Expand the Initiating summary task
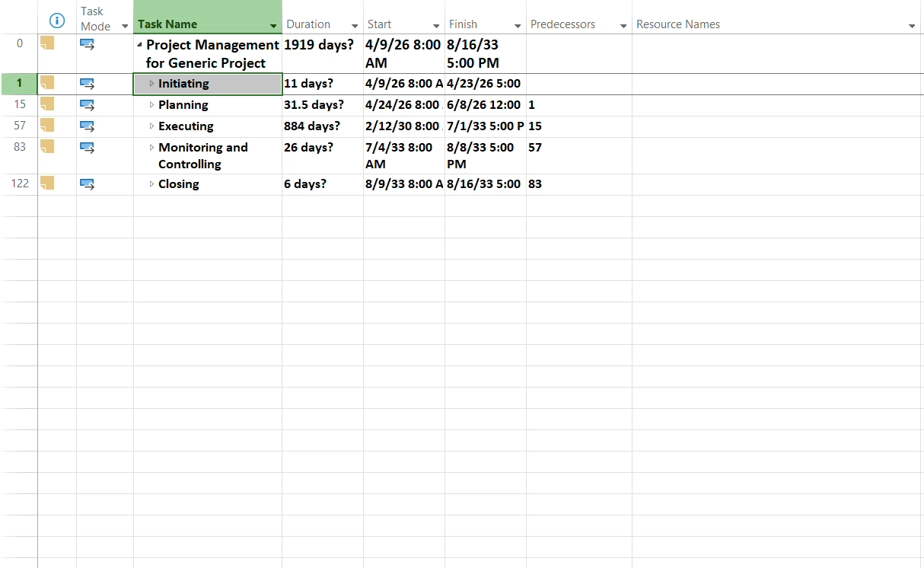The height and width of the screenshot is (568, 924). click(151, 84)
